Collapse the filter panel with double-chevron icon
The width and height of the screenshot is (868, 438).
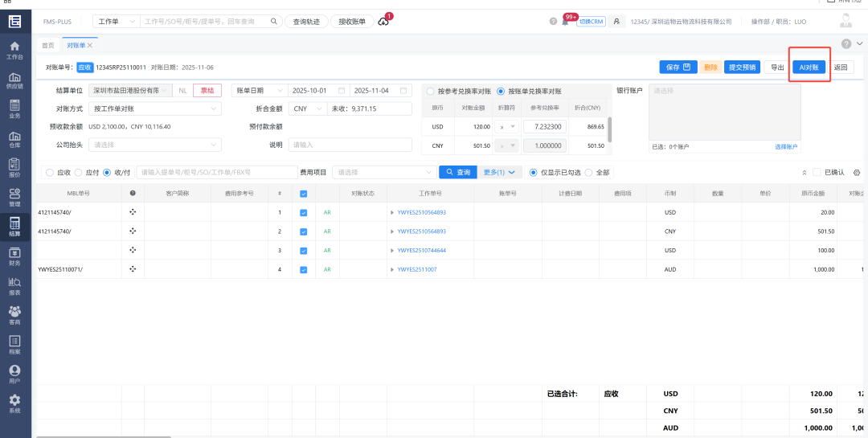pos(805,172)
